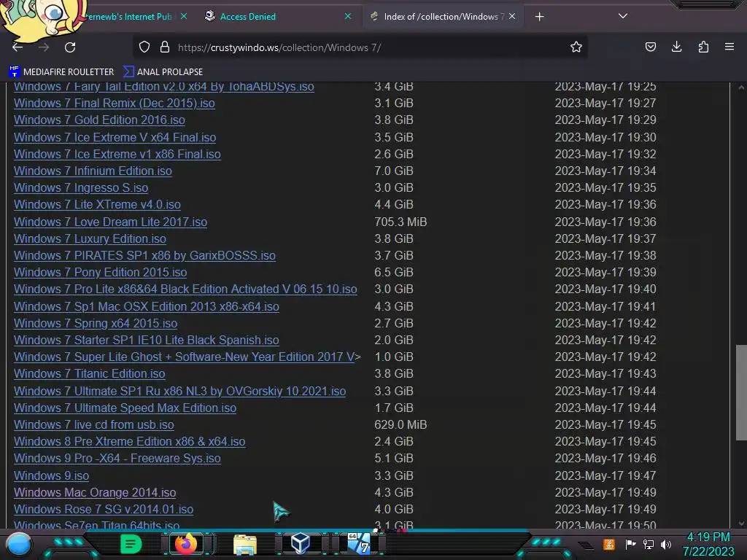This screenshot has width=747, height=560.
Task: Open the Action Center flag icon
Action: pyautogui.click(x=630, y=544)
